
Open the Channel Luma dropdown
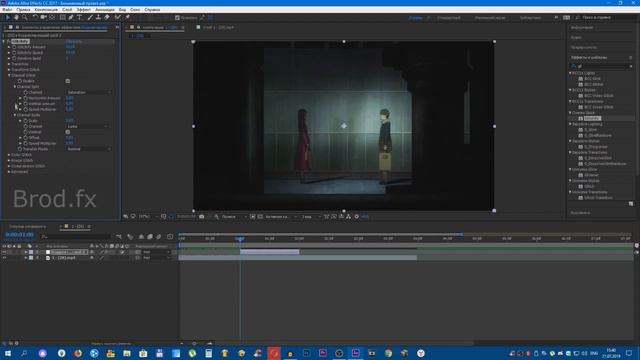click(87, 126)
